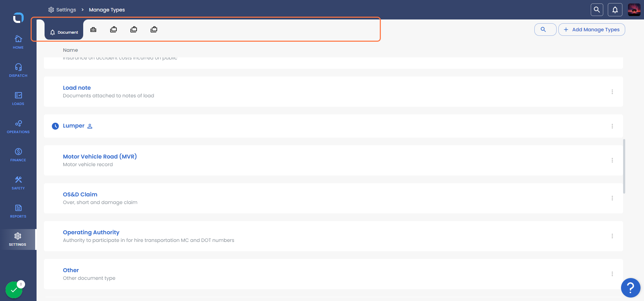Open notifications bell in top bar
644x301 pixels.
pos(615,10)
